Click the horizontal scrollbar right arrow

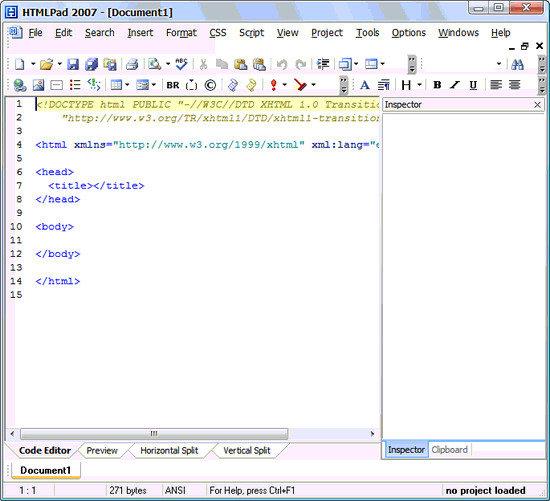tap(373, 434)
